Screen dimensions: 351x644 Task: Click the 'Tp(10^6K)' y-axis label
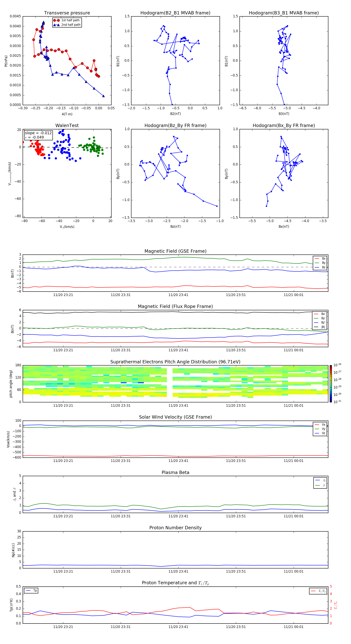coord(11,605)
